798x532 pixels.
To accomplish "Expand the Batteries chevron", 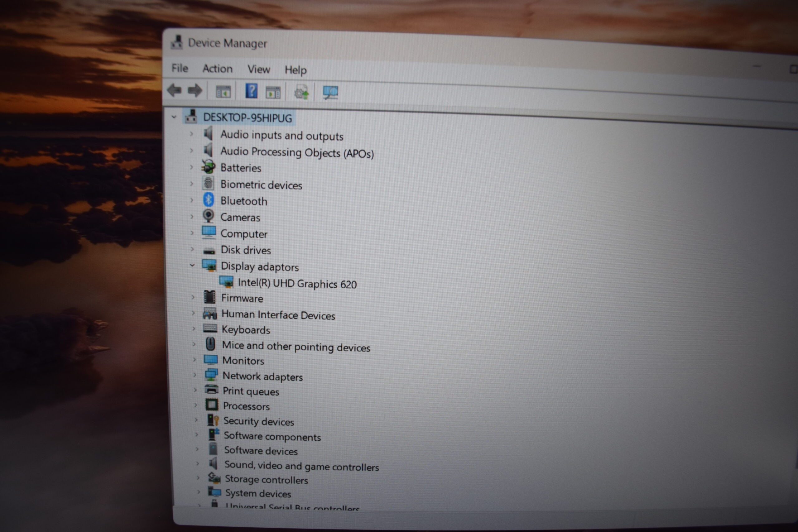I will click(x=192, y=167).
